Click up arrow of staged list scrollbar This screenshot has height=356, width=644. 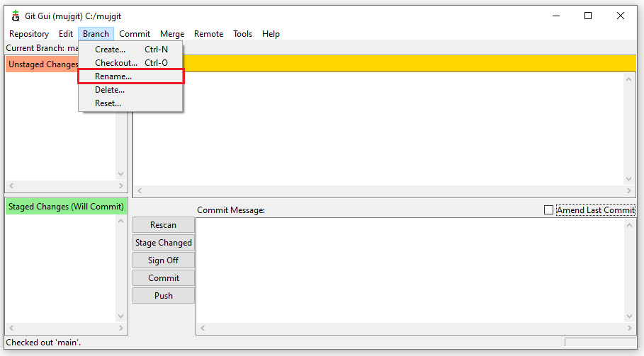click(120, 221)
